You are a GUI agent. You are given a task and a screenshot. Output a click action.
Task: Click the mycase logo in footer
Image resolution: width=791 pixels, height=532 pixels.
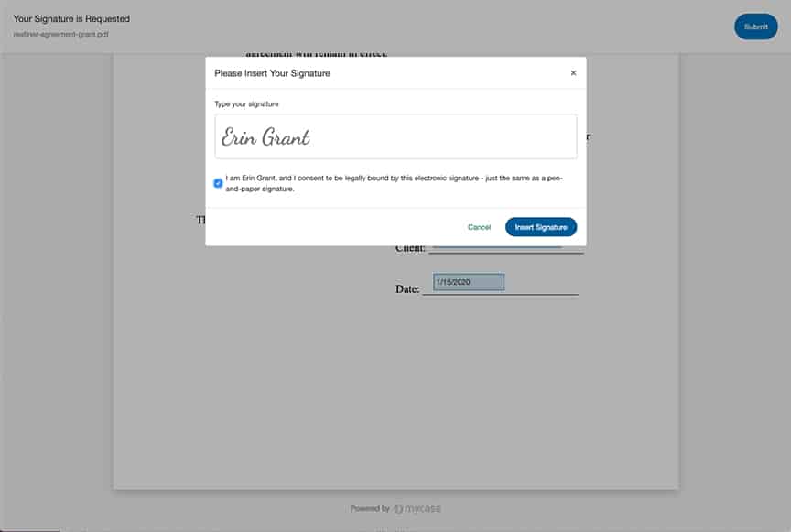[418, 508]
